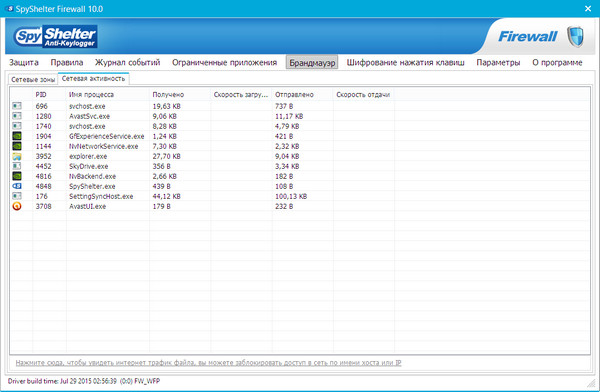Switch to the Сетевые зоны tab
Viewport: 600px width, 392px height.
click(x=33, y=80)
